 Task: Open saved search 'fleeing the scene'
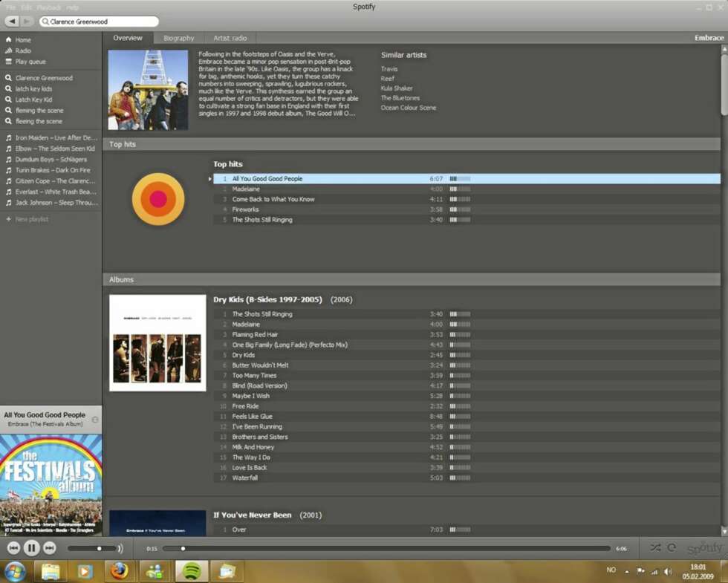click(39, 121)
